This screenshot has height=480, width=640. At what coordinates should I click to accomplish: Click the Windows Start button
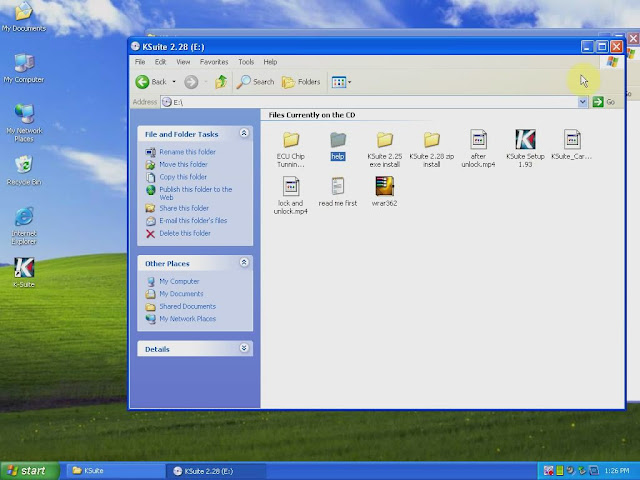(27, 470)
